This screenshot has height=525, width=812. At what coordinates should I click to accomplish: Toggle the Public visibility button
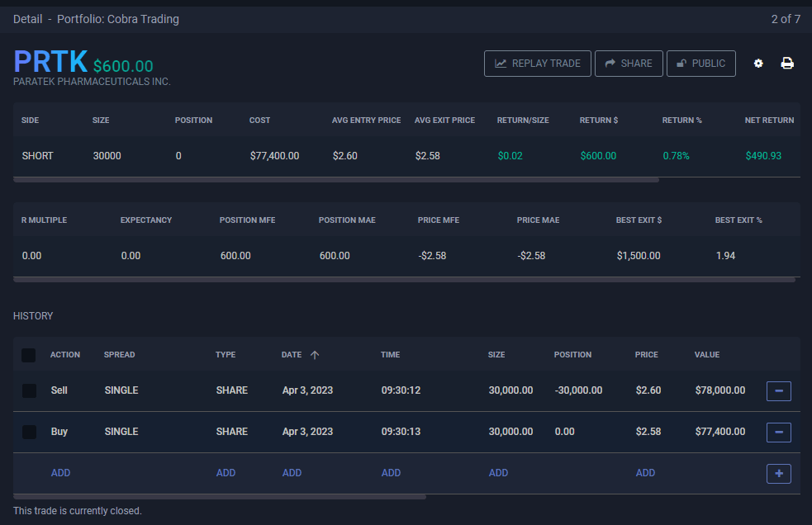(700, 64)
